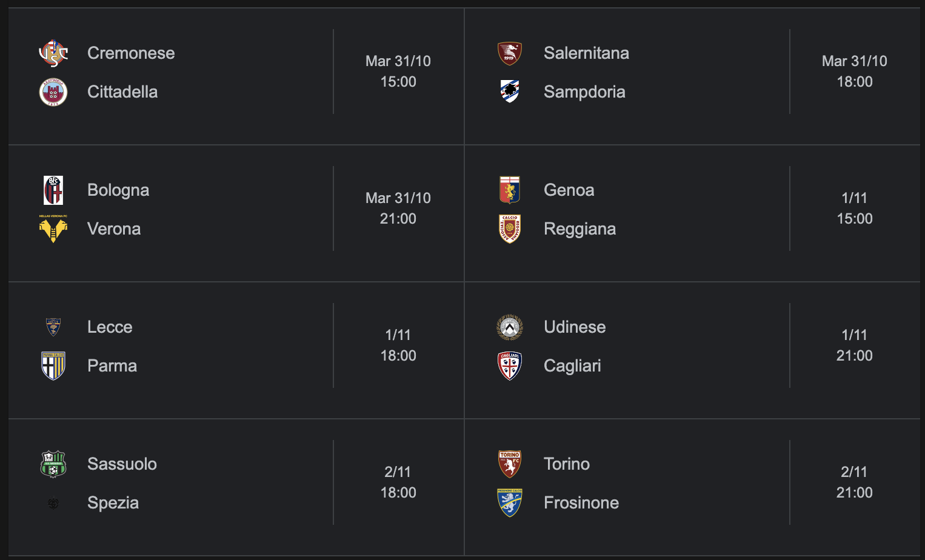Click the Sampdoria club badge
Viewport: 925px width, 560px height.
[x=510, y=92]
